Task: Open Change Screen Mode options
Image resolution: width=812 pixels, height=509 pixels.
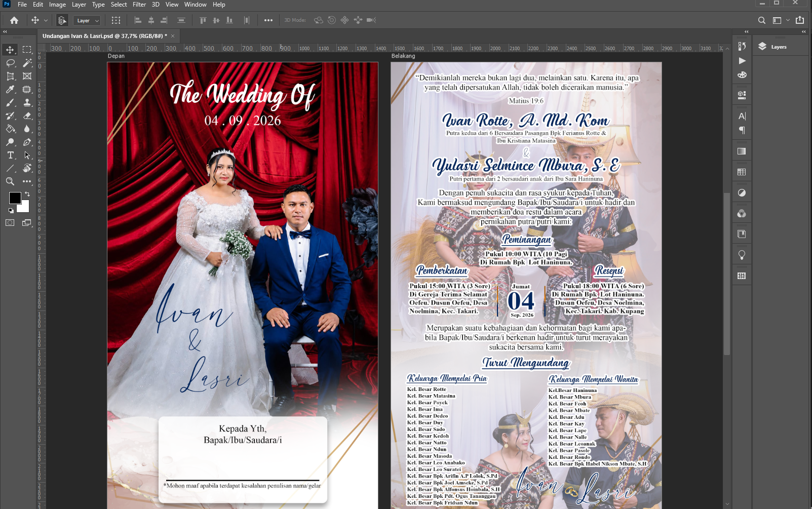Action: (27, 223)
